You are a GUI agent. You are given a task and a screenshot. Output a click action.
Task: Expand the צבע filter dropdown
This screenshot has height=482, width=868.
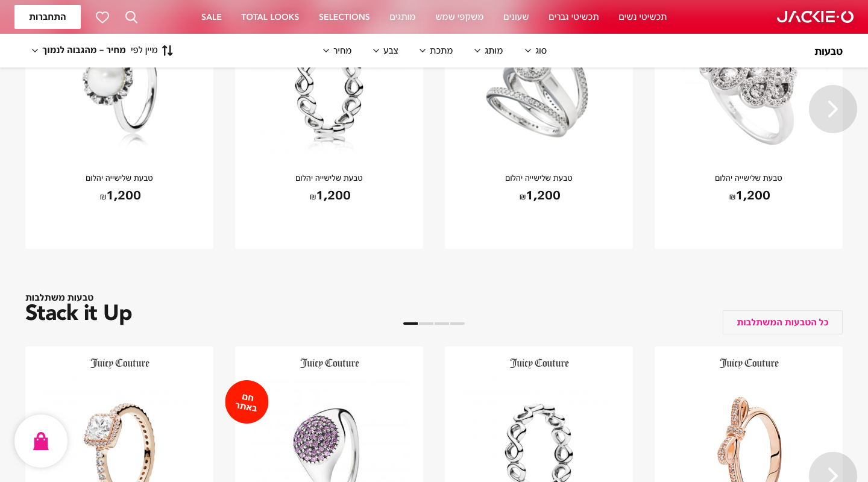click(385, 51)
